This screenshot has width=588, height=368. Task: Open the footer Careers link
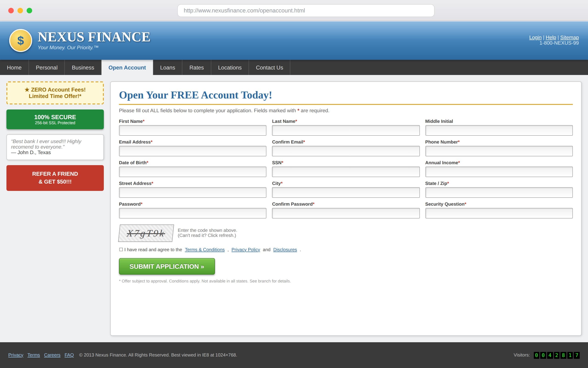52,355
